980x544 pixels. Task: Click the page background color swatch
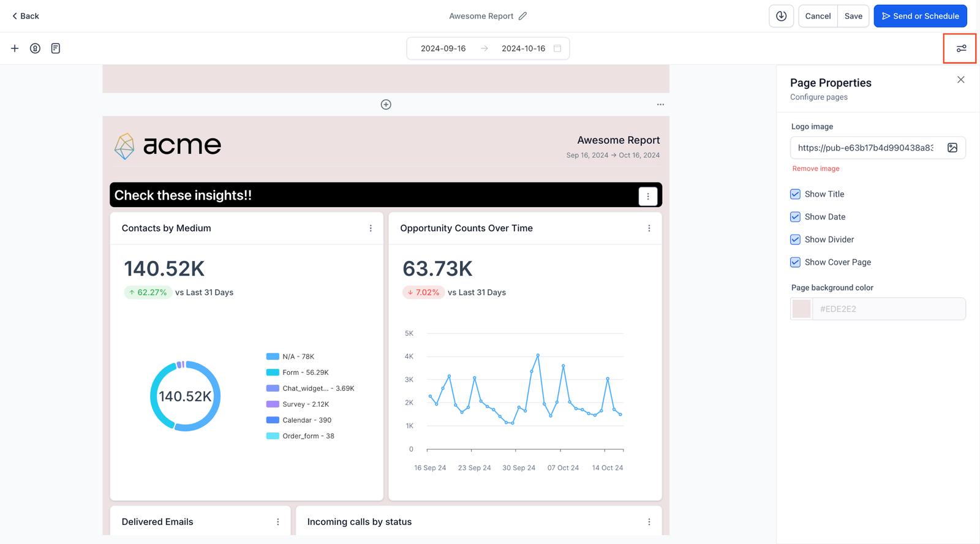click(x=801, y=309)
